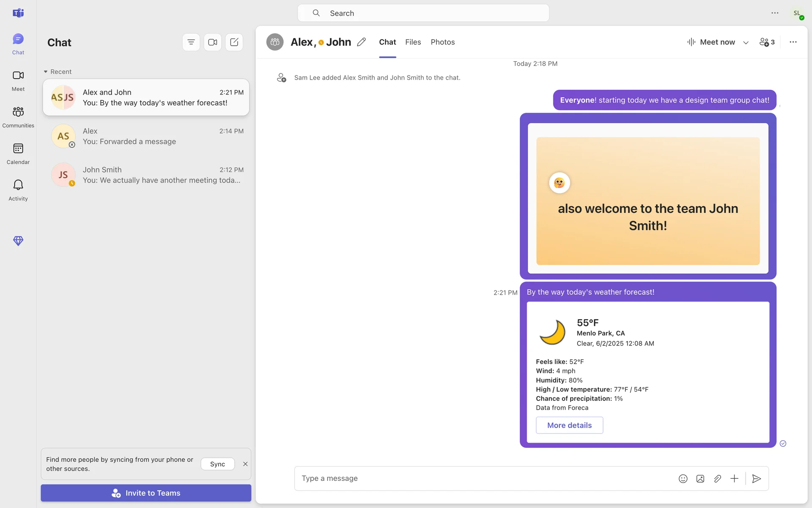The image size is (812, 508).
Task: Switch to the Files tab
Action: tap(413, 42)
